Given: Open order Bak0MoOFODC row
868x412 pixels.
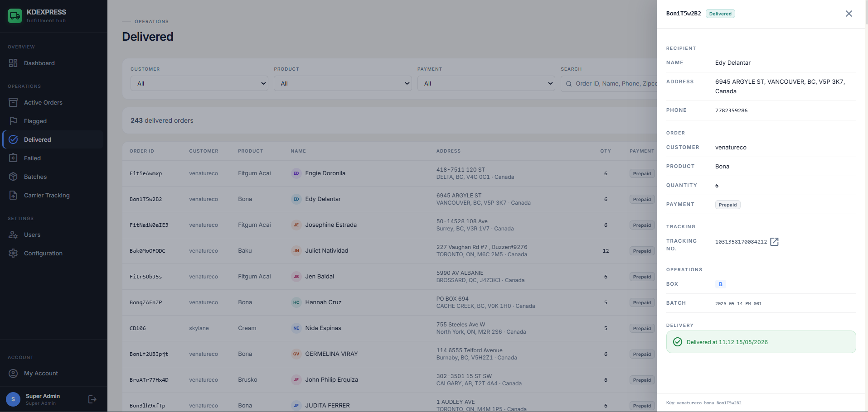Looking at the screenshot, I should [x=390, y=251].
